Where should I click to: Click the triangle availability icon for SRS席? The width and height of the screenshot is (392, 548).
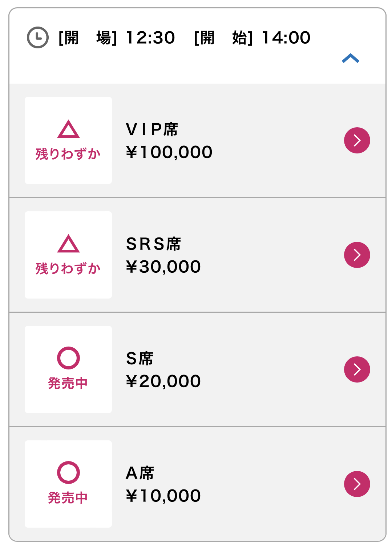coord(68,244)
